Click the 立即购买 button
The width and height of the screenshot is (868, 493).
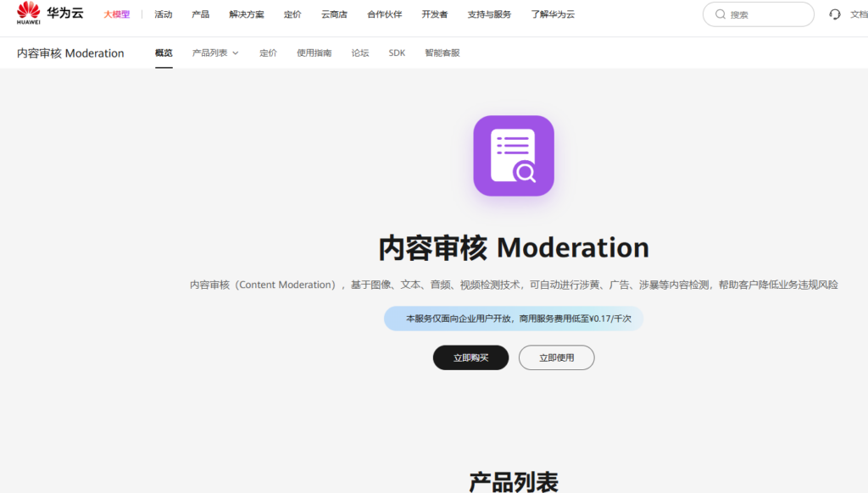470,357
